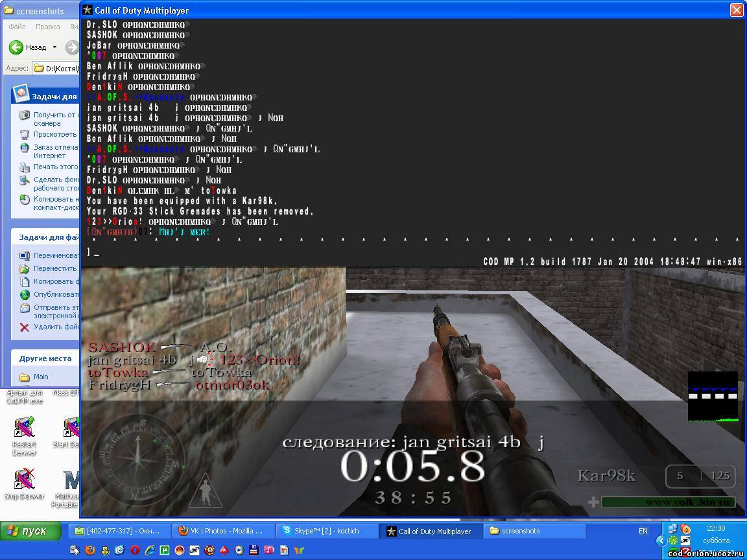Click the ammo counter showing 5 | 125
Viewport: 747px width, 560px height.
(700, 476)
